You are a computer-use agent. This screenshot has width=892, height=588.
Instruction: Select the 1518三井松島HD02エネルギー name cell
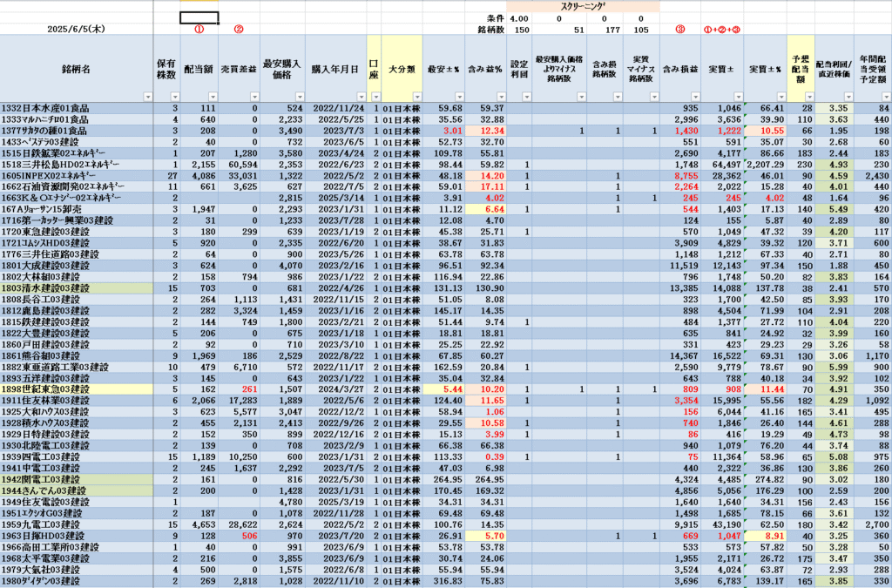[77, 165]
